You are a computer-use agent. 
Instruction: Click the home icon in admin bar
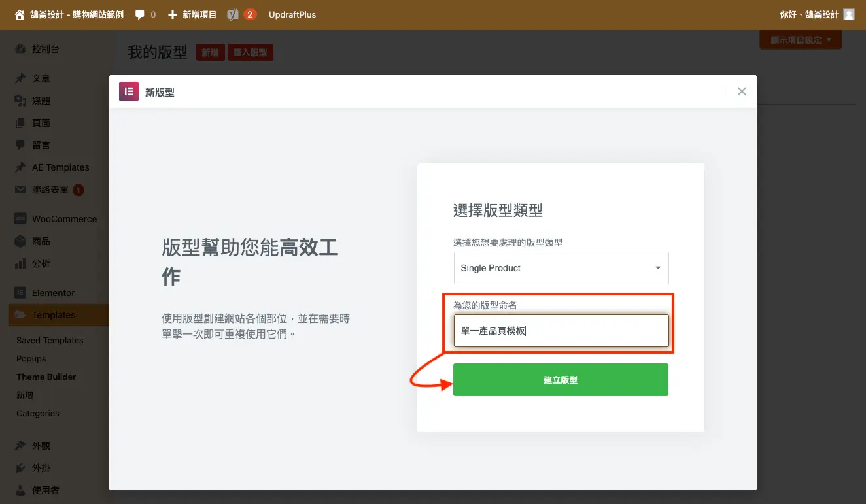point(20,14)
